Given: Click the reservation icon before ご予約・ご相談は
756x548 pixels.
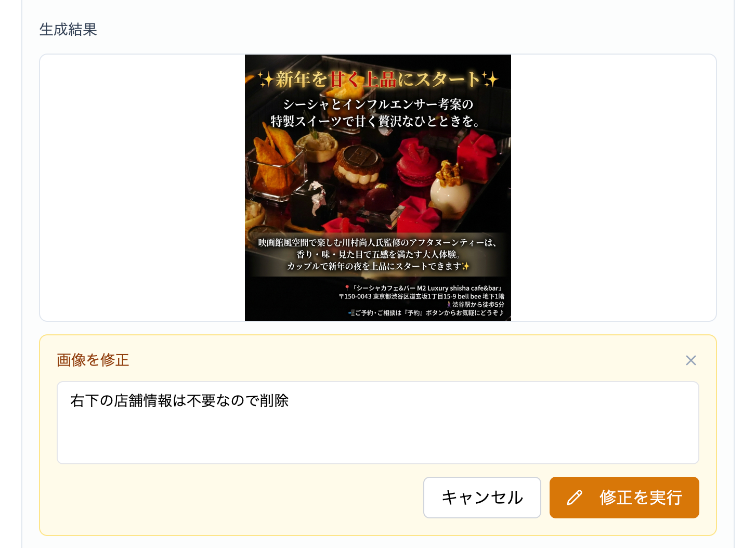Looking at the screenshot, I should tap(351, 313).
